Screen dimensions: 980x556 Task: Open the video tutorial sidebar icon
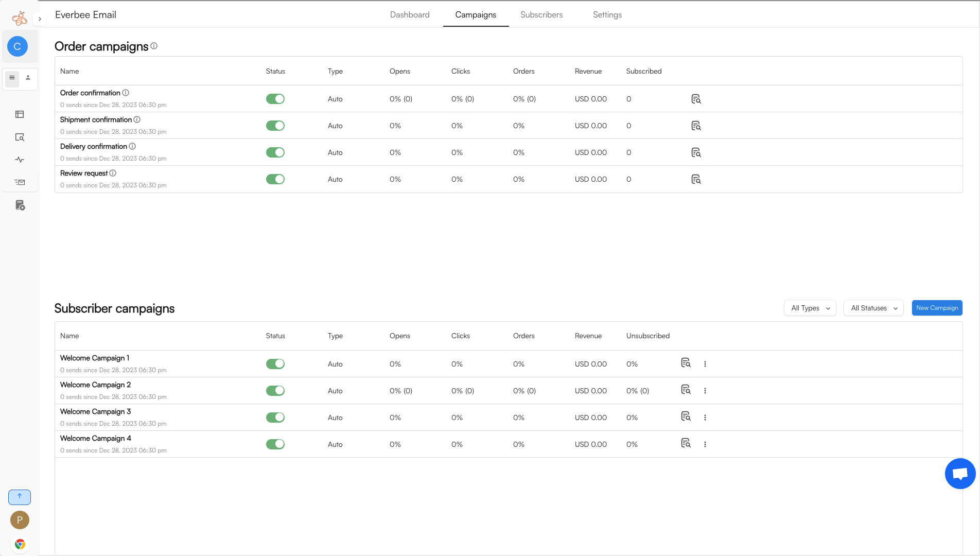coord(20,205)
